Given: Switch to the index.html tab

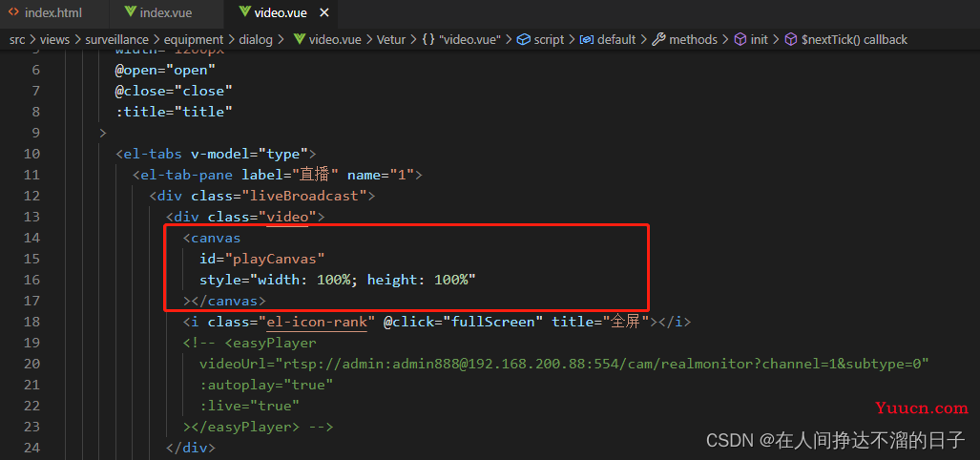Looking at the screenshot, I should [x=53, y=13].
